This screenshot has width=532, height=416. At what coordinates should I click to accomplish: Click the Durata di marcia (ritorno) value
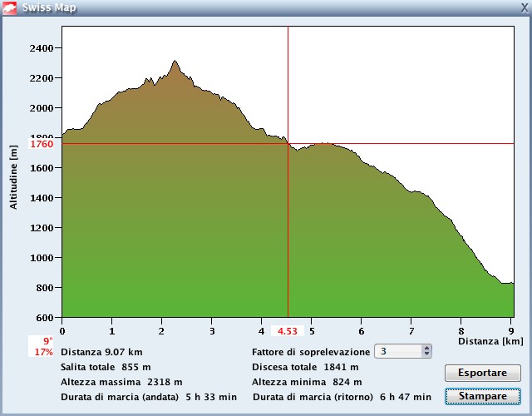(x=405, y=397)
